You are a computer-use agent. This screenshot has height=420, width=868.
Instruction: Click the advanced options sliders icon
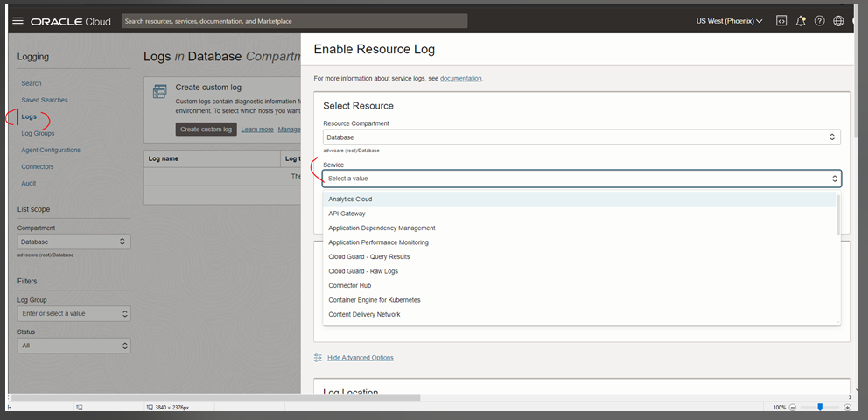318,358
